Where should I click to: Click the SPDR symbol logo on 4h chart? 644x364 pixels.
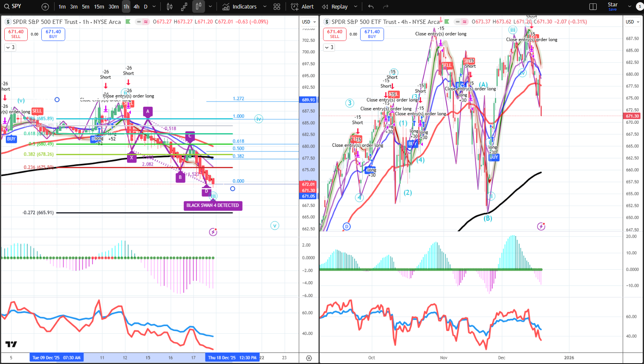point(327,22)
